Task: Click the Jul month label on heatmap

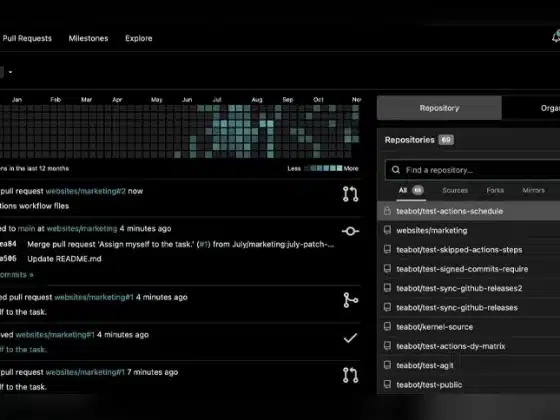Action: pos(217,100)
